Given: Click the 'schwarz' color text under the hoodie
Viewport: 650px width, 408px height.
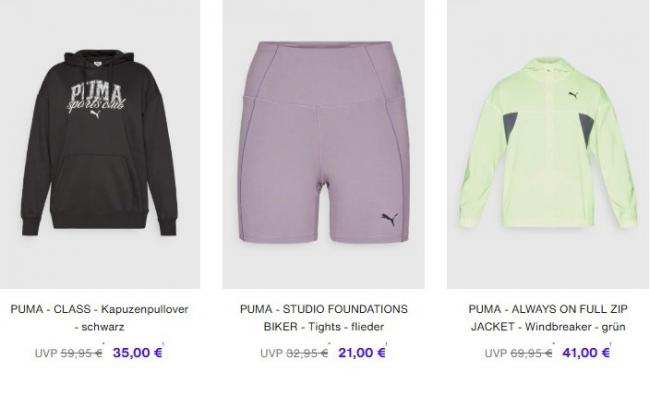Looking at the screenshot, I should pos(103,327).
